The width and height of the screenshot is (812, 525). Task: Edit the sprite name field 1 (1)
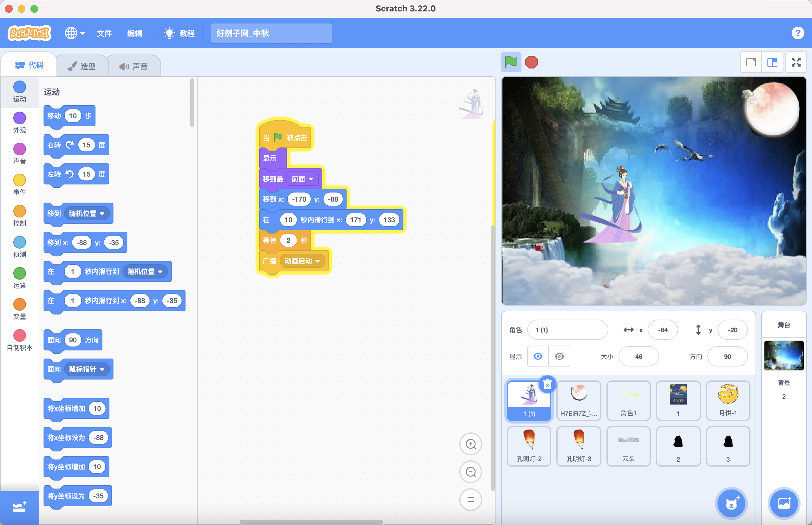[x=567, y=330]
